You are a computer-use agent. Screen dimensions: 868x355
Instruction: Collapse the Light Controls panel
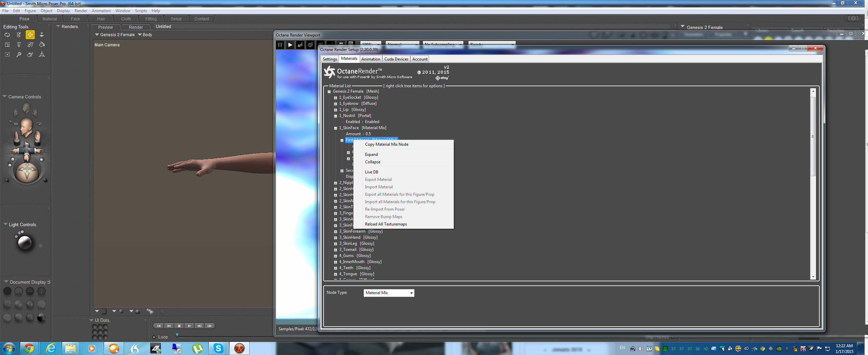pos(5,224)
